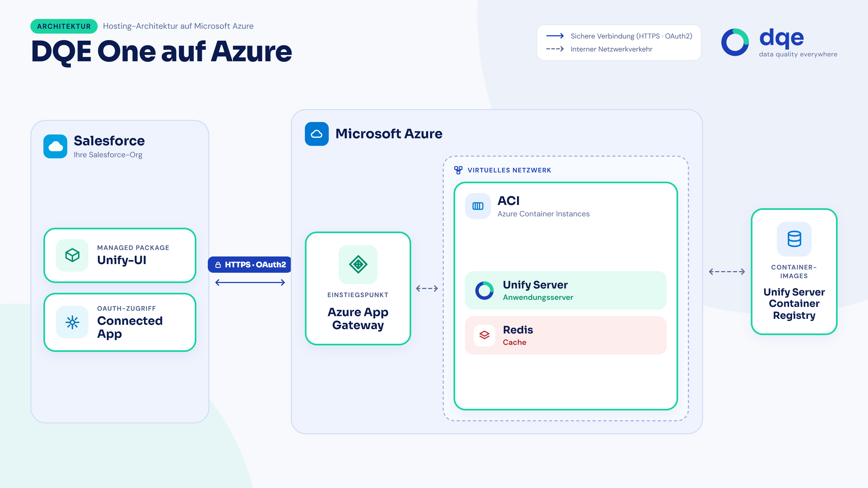Click 'Interner Netzwerkverkehr' legend text
This screenshot has height=488, width=868.
612,49
